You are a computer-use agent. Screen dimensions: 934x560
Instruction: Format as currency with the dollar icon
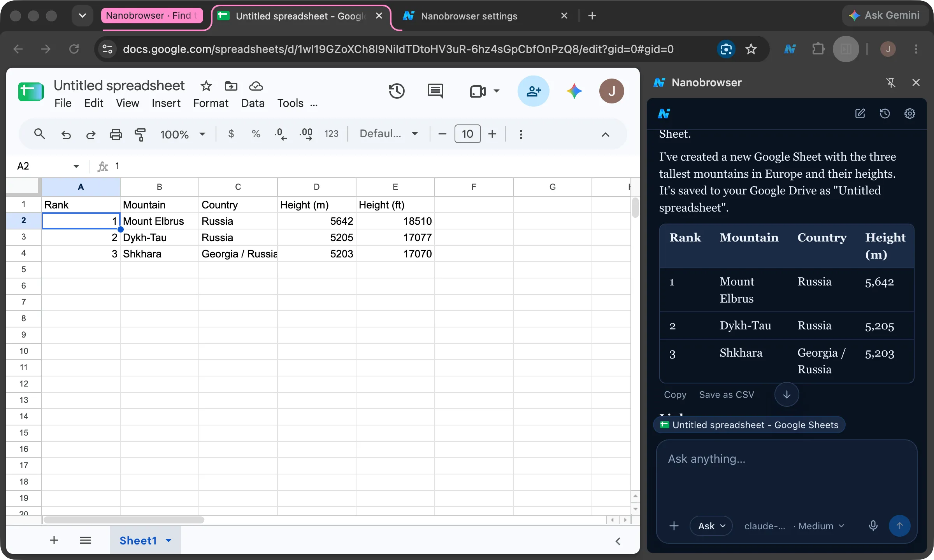231,134
